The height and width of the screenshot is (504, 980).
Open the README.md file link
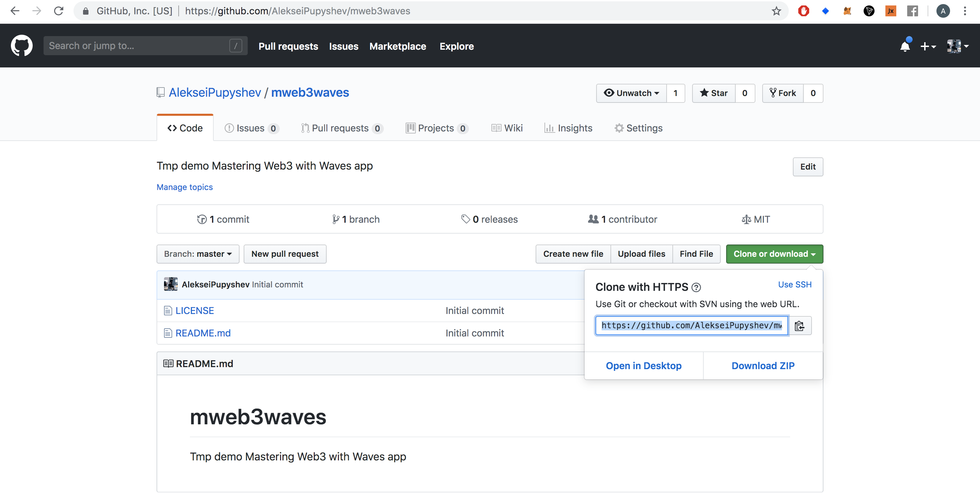203,333
